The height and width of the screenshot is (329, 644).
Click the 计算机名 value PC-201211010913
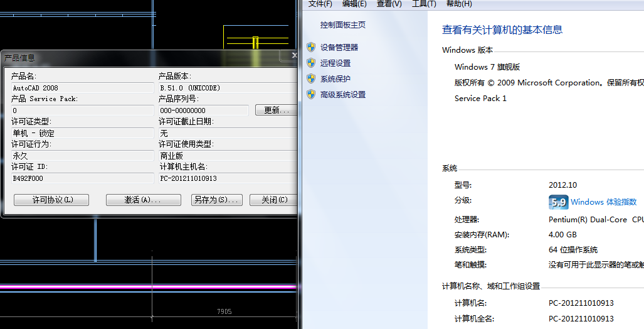point(581,303)
